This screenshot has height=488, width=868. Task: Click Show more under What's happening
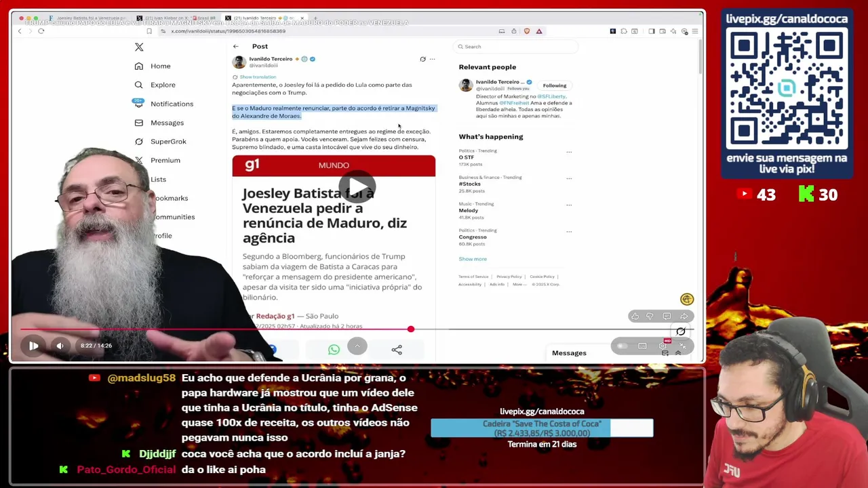point(473,259)
